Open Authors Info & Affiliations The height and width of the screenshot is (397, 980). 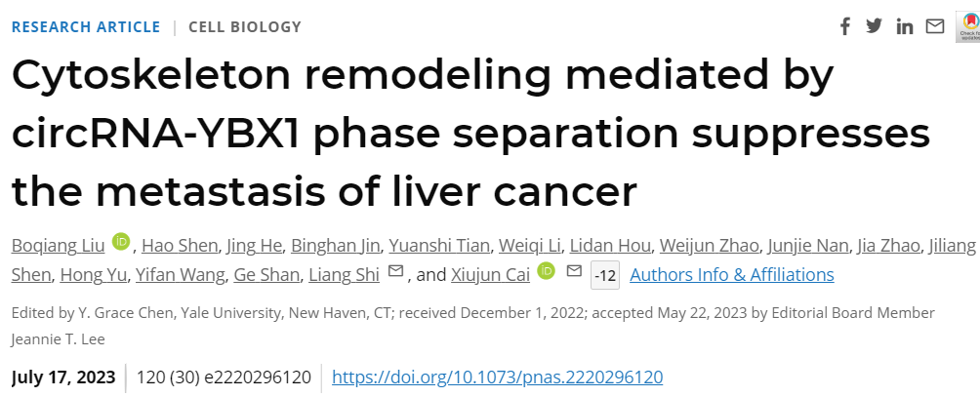pyautogui.click(x=732, y=275)
